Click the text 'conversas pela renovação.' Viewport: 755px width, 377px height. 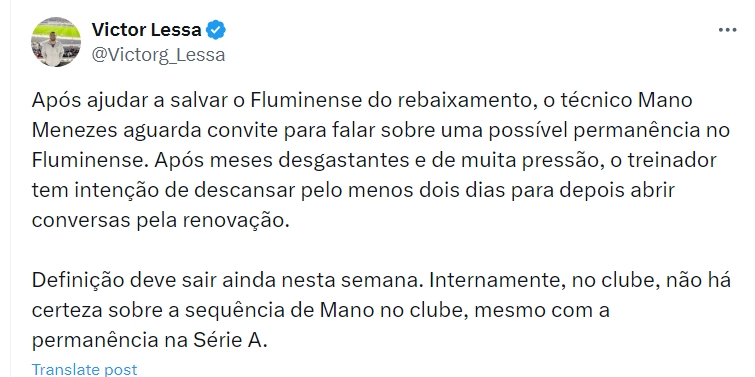click(160, 220)
